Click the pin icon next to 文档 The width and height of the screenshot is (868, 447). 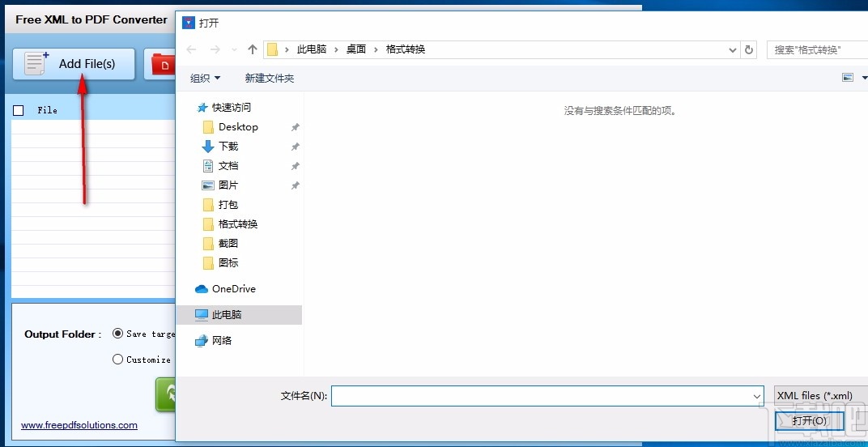click(296, 166)
